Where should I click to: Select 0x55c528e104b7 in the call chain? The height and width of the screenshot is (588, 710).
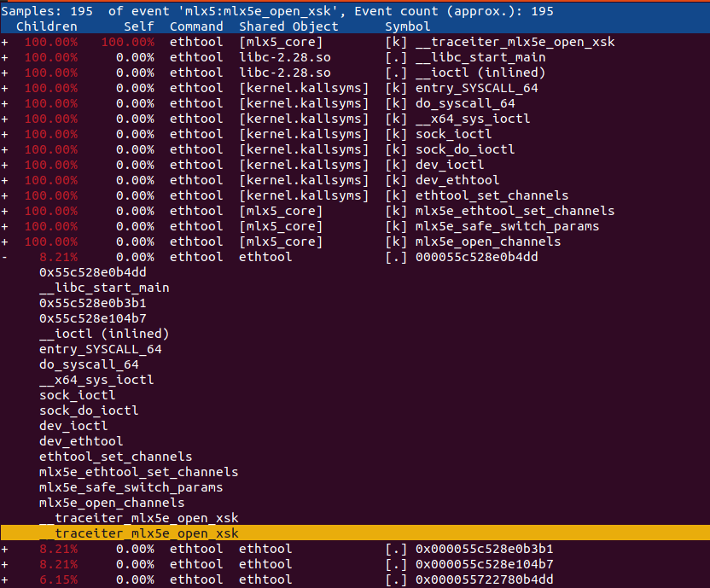pyautogui.click(x=93, y=318)
